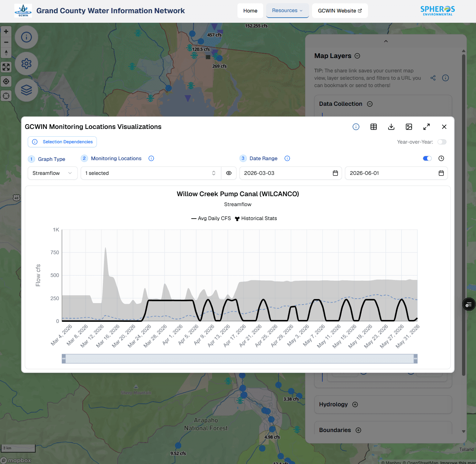
Task: Zoom in on the map
Action: pos(6,32)
